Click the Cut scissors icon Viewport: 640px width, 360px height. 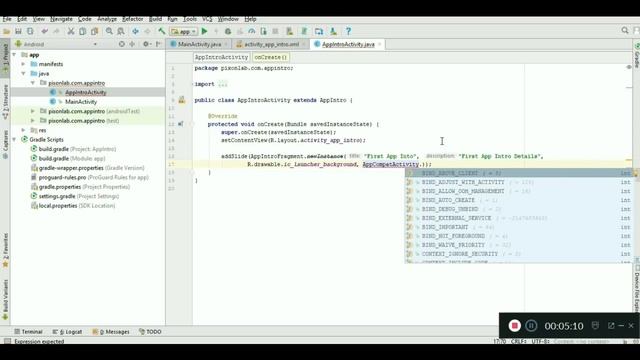71,31
